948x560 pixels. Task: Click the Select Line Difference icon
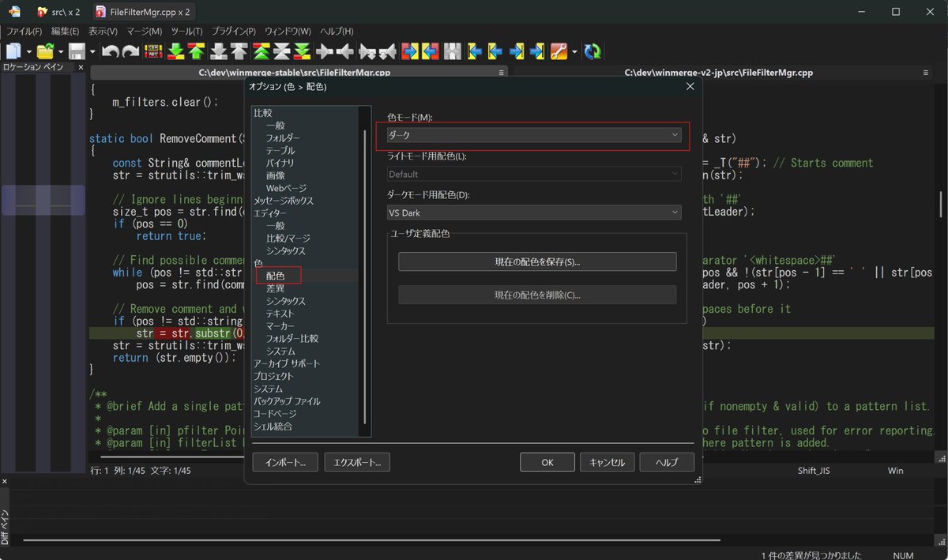point(153,51)
